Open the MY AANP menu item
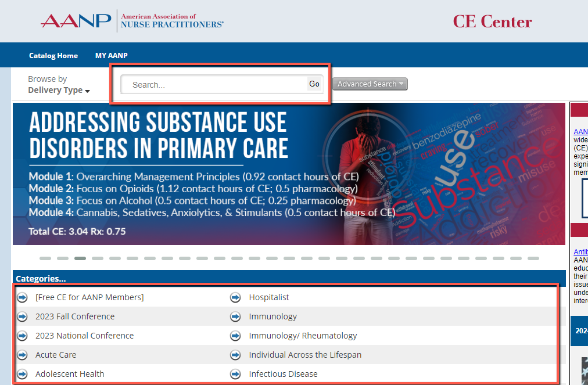This screenshot has height=385, width=588. click(111, 56)
